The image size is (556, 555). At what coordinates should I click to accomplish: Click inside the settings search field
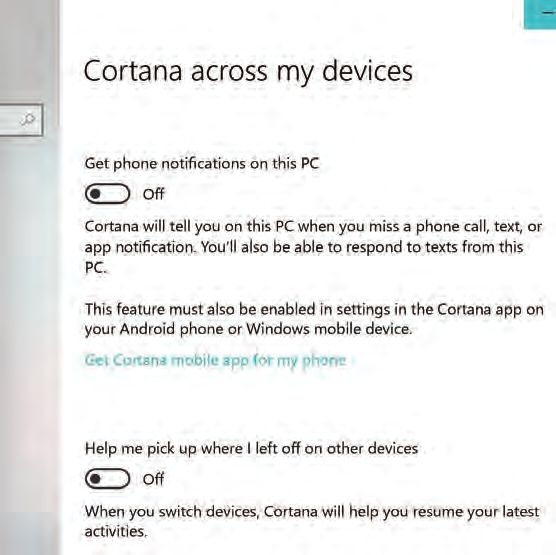[21, 120]
